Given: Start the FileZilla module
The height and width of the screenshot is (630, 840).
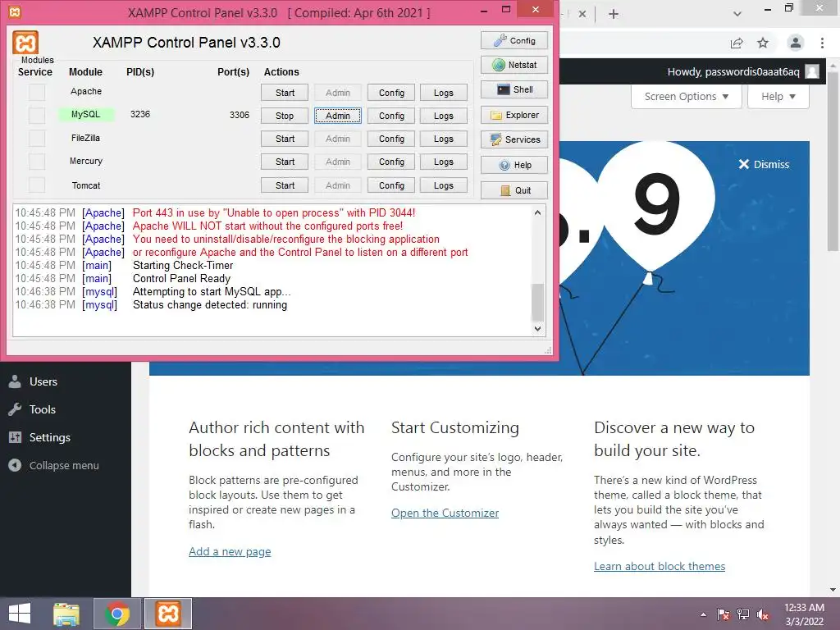Looking at the screenshot, I should click(x=285, y=139).
